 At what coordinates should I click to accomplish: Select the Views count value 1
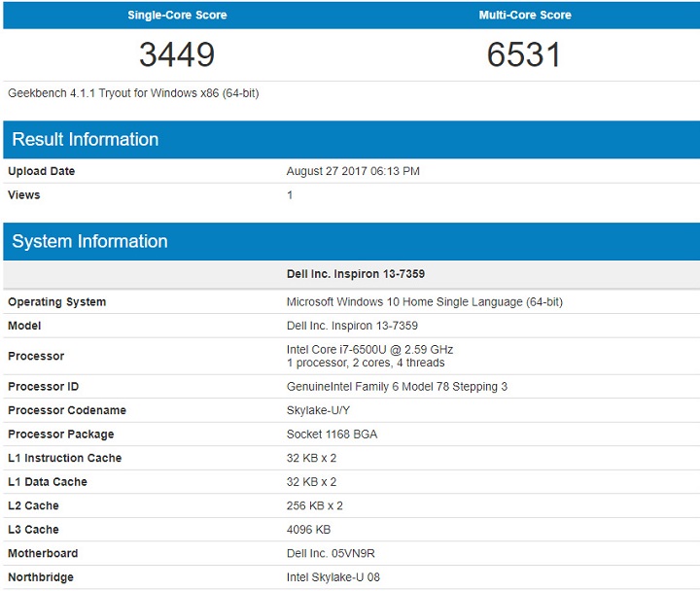(x=290, y=195)
